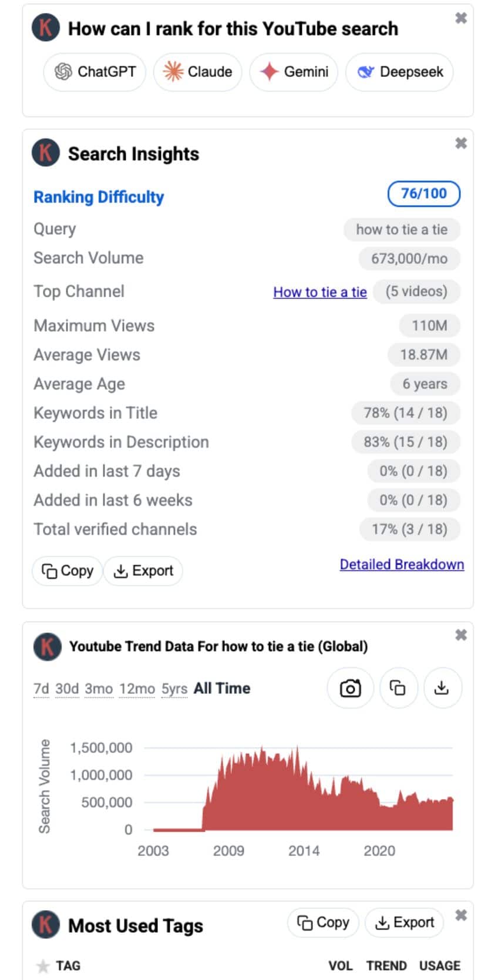Copy the Most Used Tags list

(324, 922)
